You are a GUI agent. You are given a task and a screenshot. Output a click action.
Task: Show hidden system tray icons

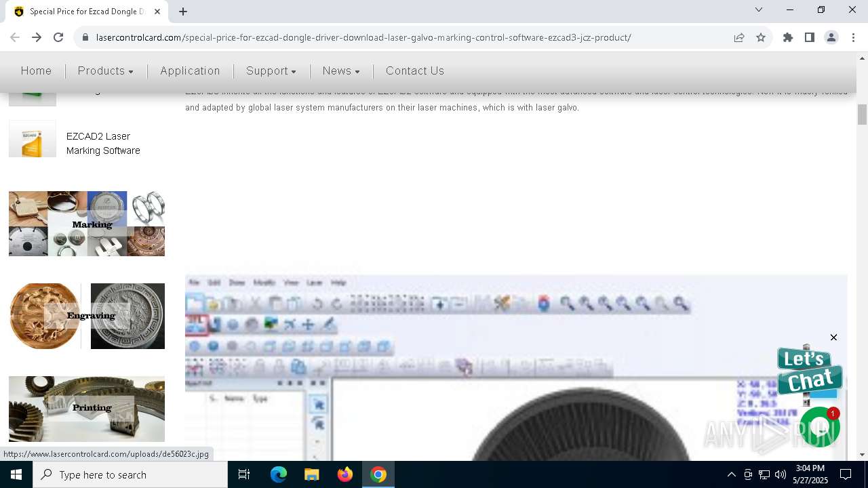click(731, 474)
